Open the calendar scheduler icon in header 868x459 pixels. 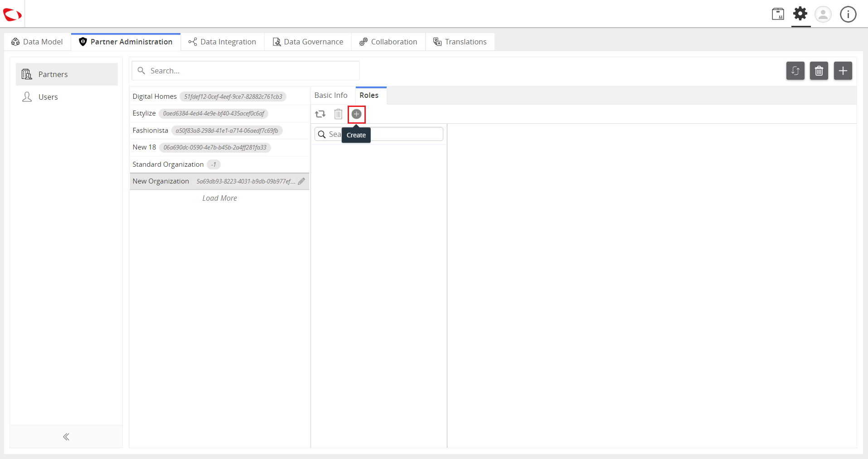(778, 14)
